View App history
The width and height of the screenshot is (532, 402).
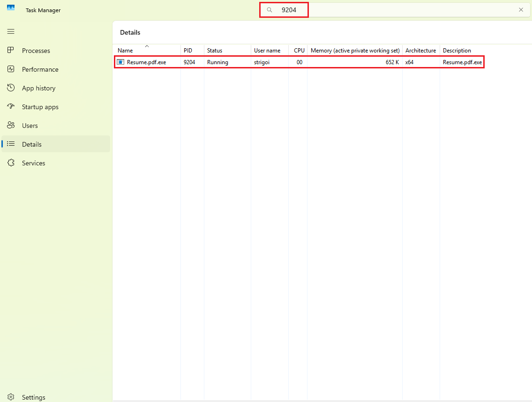pyautogui.click(x=38, y=88)
